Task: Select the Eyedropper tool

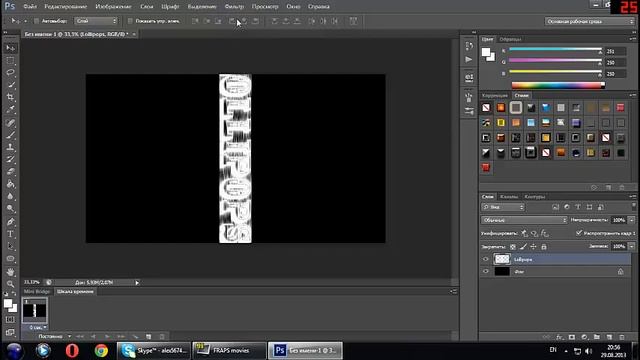Action: [x=11, y=109]
